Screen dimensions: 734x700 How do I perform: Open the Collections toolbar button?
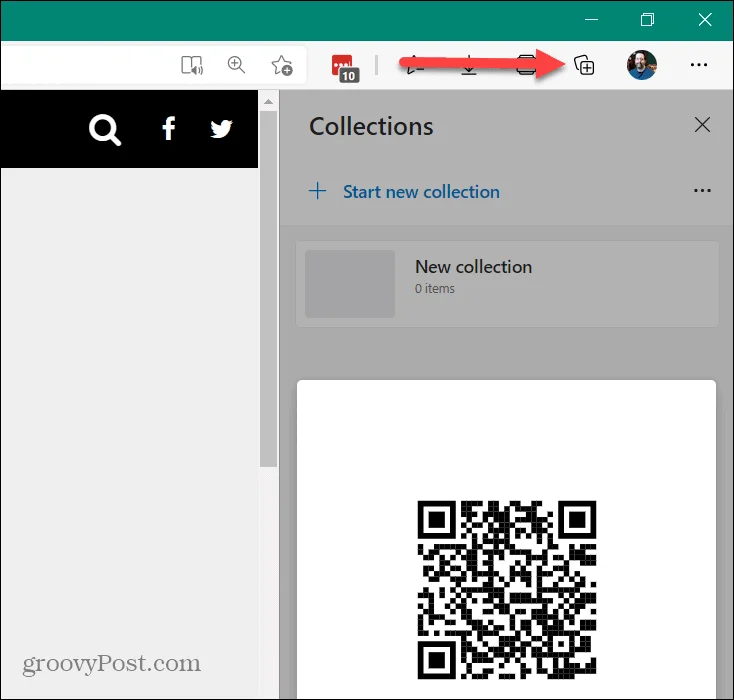tap(584, 65)
